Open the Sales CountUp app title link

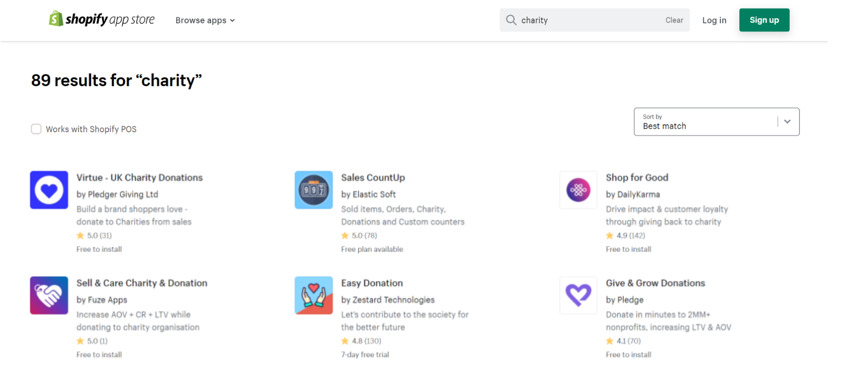click(x=373, y=178)
